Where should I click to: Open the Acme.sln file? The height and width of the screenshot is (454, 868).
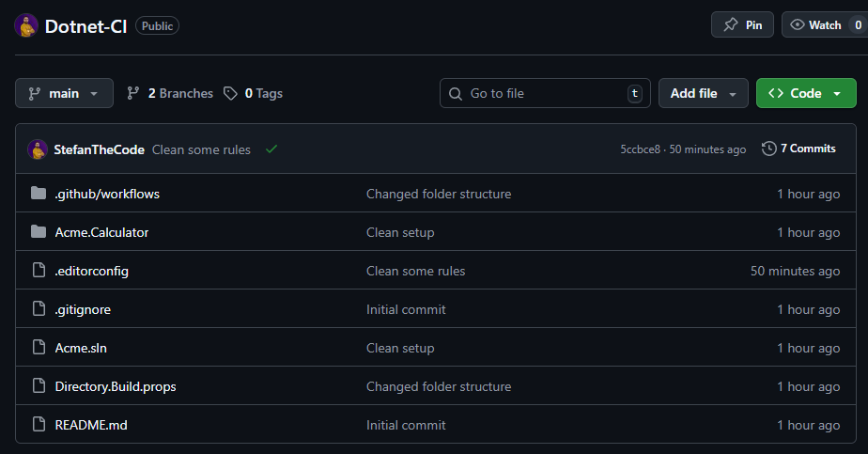(x=81, y=348)
